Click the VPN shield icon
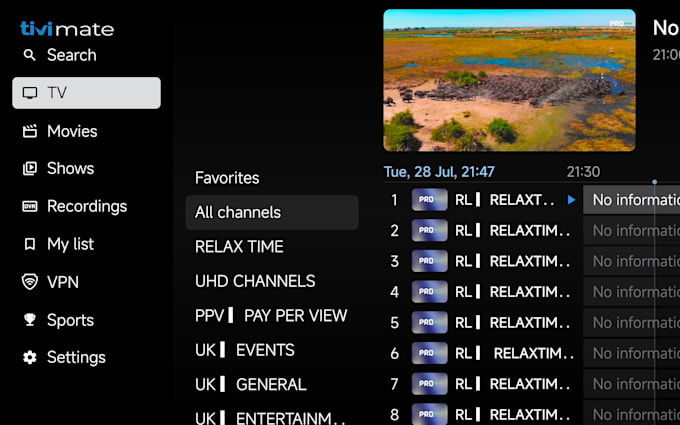Viewport: 680px width, 425px height. [x=29, y=282]
